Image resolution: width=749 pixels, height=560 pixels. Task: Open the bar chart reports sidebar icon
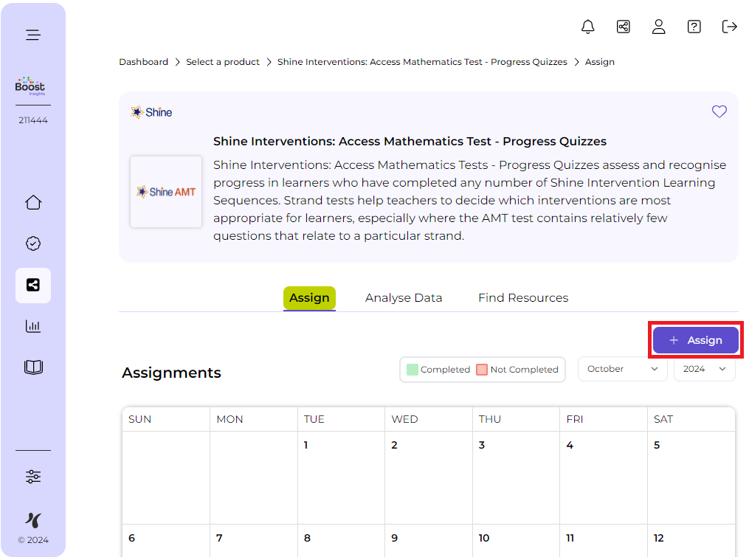click(33, 326)
